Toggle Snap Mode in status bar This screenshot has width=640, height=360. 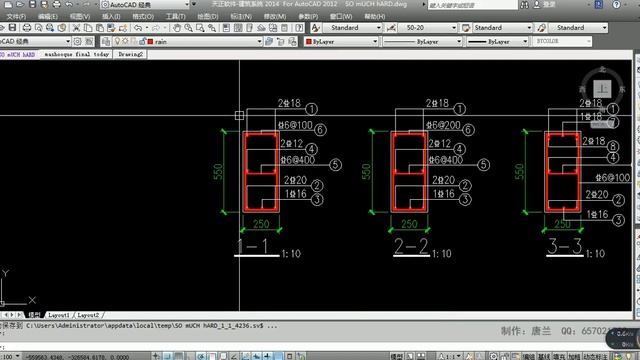(x=167, y=356)
